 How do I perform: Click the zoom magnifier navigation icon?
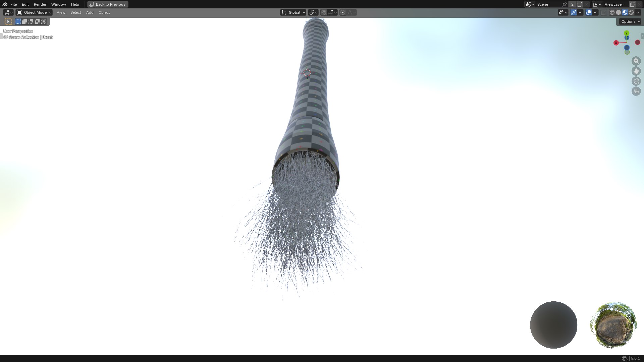click(636, 61)
